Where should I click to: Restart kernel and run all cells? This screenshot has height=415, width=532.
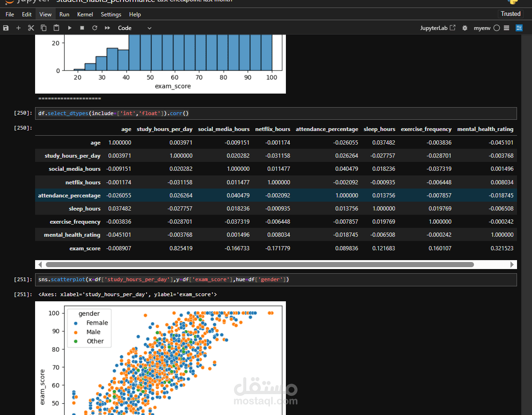[107, 28]
